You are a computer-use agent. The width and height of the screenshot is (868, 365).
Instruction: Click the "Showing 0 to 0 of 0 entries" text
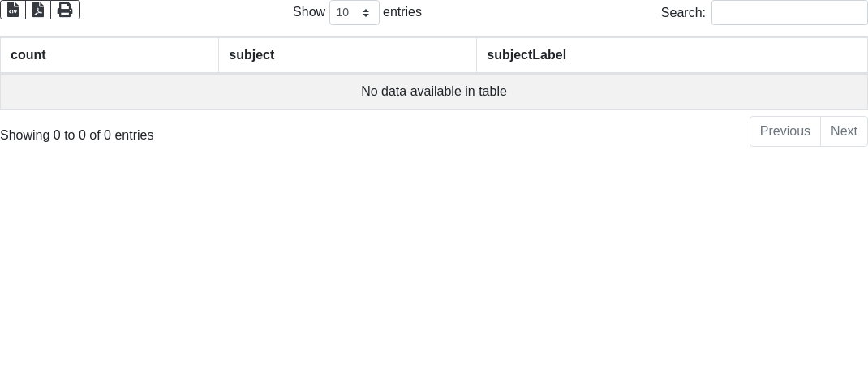coord(77,135)
